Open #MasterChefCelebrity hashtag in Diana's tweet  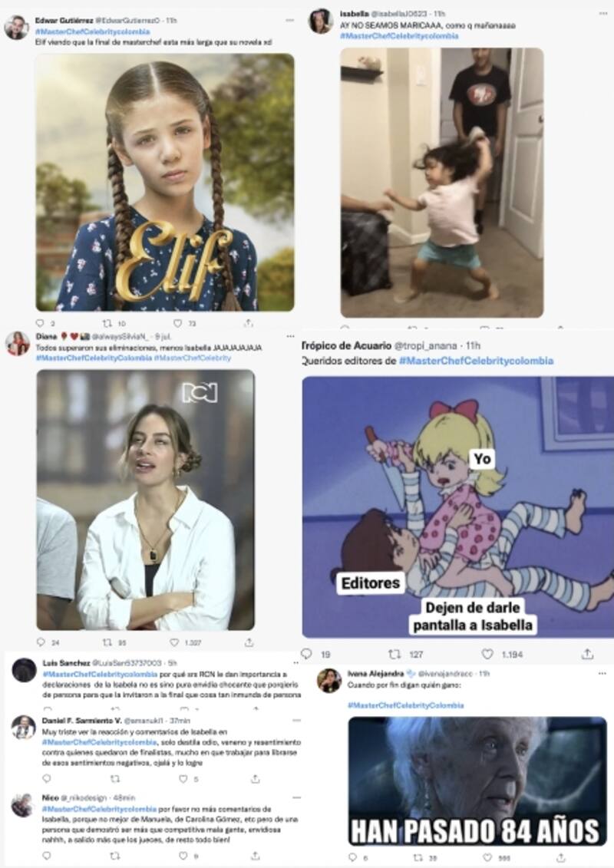pyautogui.click(x=193, y=358)
